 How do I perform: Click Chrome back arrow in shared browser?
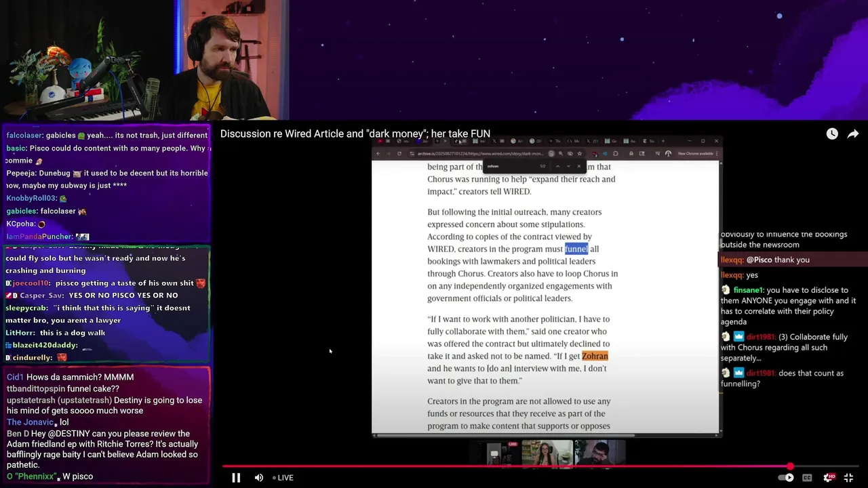[378, 154]
